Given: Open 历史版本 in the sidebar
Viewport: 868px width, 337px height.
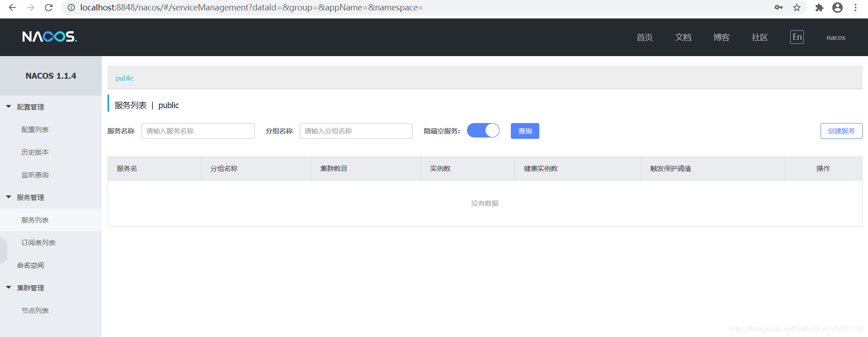Looking at the screenshot, I should tap(35, 152).
